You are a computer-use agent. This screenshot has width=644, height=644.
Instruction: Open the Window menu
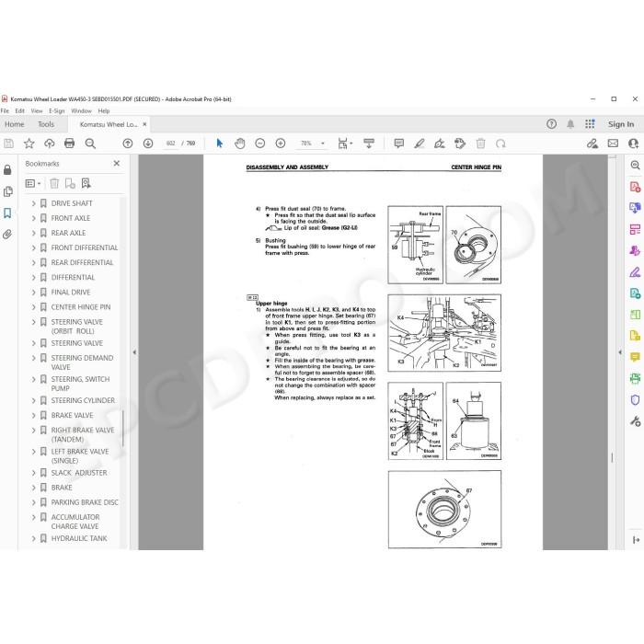(x=81, y=111)
